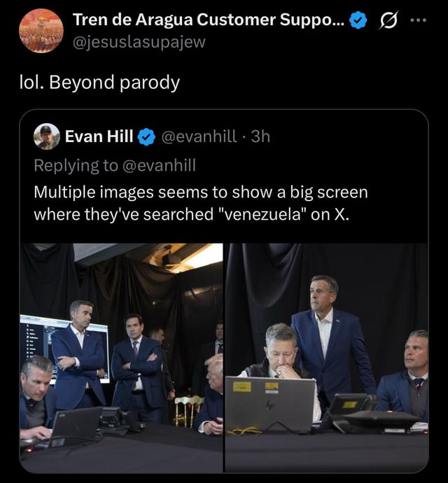Click the Evan Hill display name
Viewport: 448px width, 483px height.
[x=99, y=136]
